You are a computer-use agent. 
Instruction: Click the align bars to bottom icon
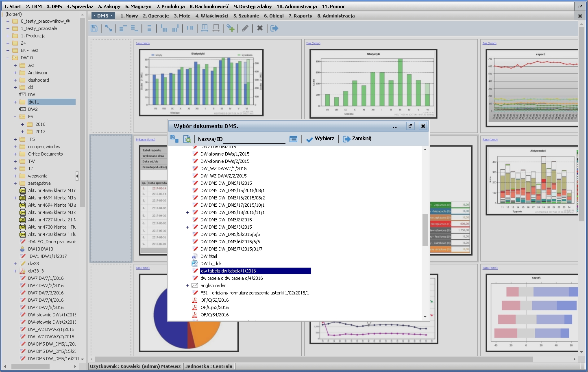click(x=175, y=28)
